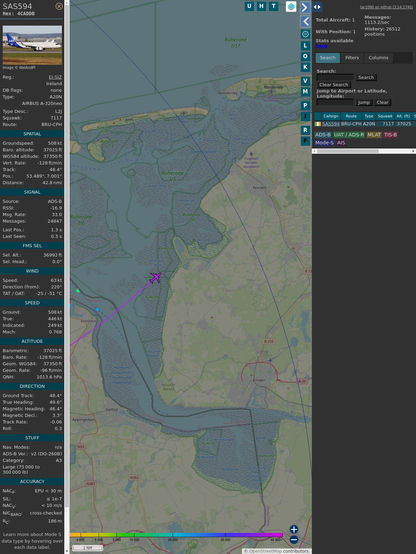This screenshot has width=416, height=554.
Task: Click the U button on map
Action: [249, 6]
